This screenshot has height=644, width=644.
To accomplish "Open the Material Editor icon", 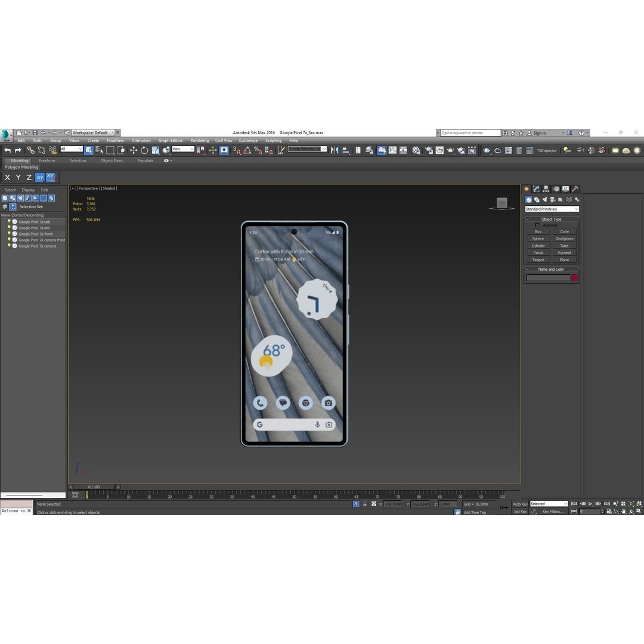I will (x=416, y=150).
